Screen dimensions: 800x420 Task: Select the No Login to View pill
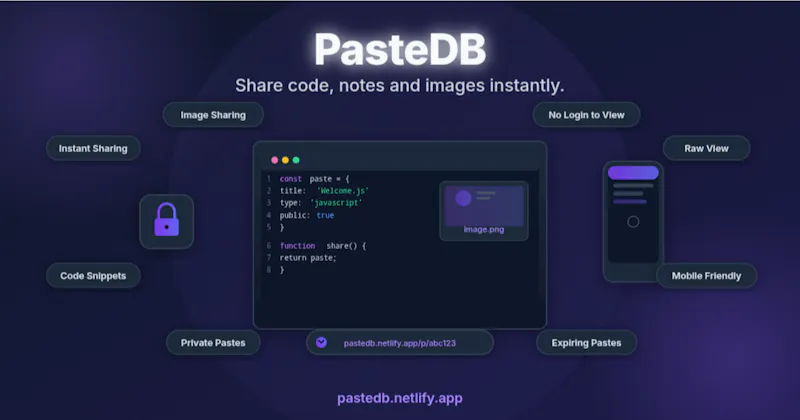pos(586,115)
